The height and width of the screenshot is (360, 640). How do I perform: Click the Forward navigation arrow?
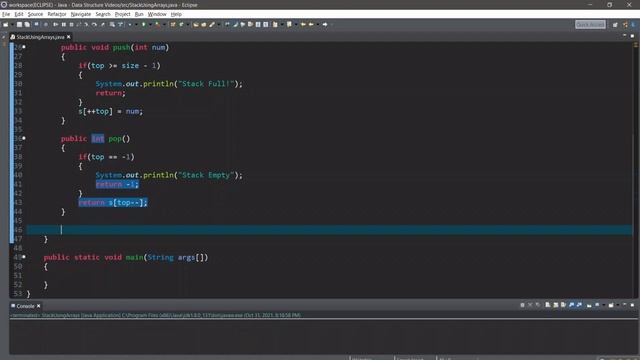click(325, 24)
